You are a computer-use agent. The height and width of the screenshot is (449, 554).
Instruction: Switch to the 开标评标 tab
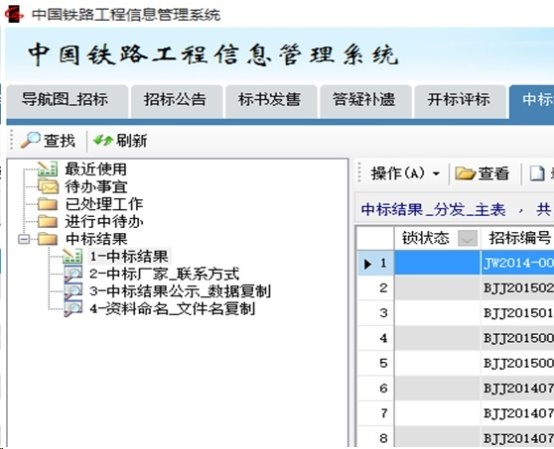(x=459, y=100)
